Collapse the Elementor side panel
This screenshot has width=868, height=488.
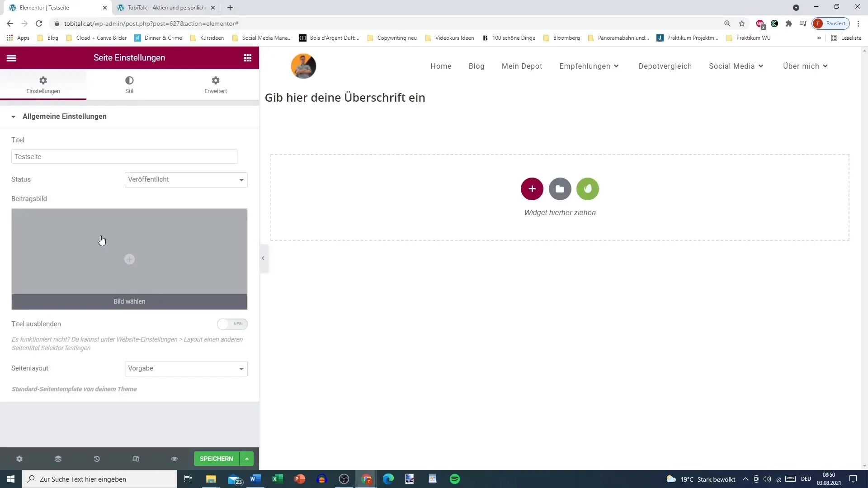point(263,258)
